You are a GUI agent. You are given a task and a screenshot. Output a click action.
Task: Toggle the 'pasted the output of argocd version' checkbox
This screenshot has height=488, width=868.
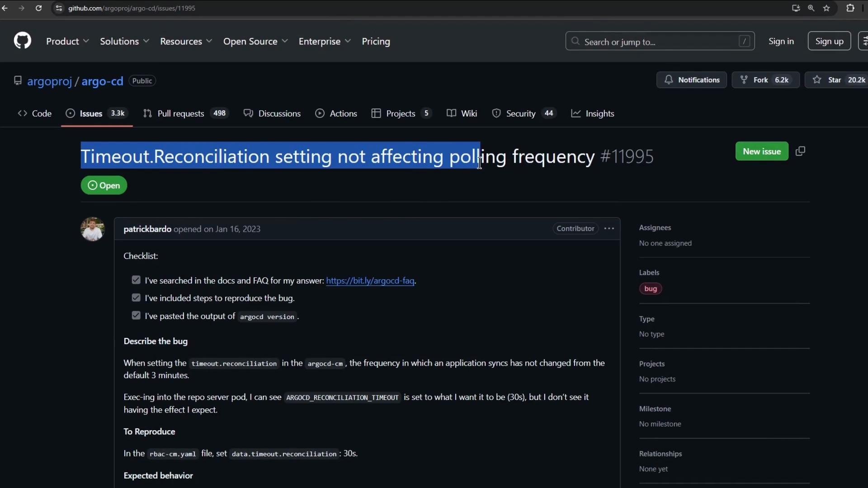(x=136, y=315)
